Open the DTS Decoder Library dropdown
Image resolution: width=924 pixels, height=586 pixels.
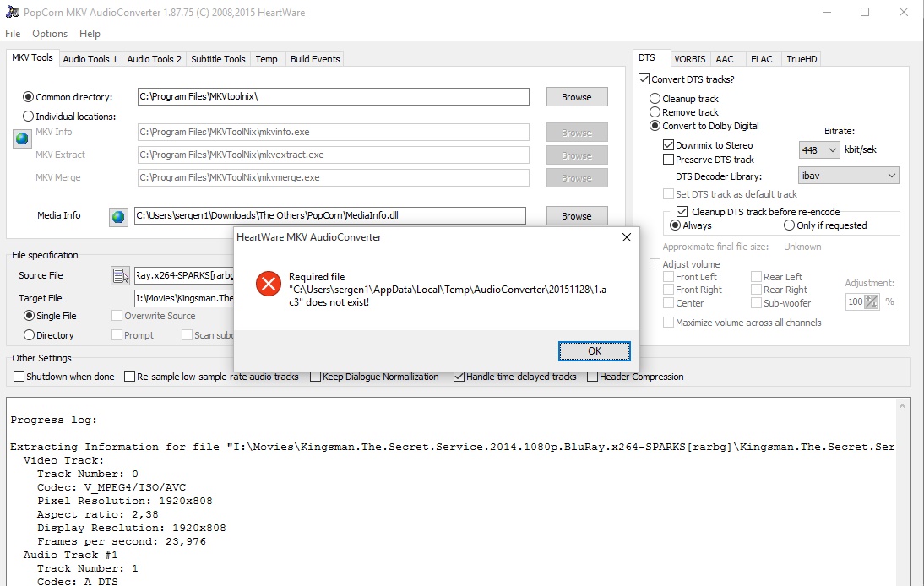[x=849, y=176]
